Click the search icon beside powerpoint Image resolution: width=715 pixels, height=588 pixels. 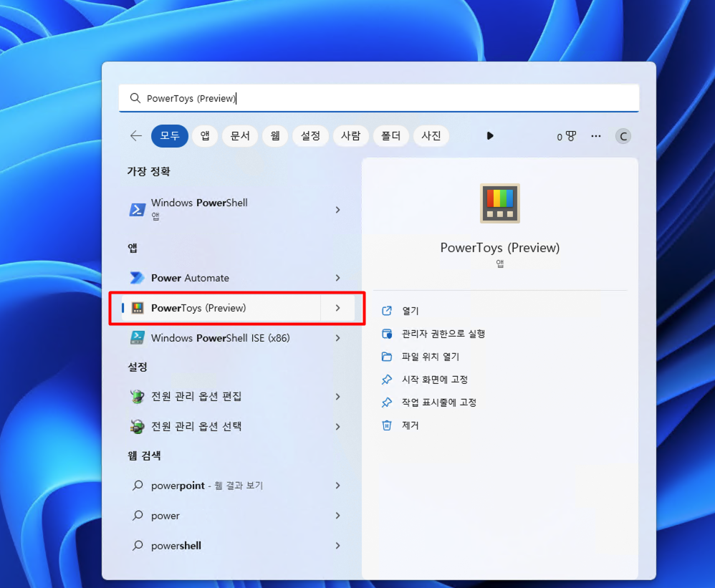[138, 486]
